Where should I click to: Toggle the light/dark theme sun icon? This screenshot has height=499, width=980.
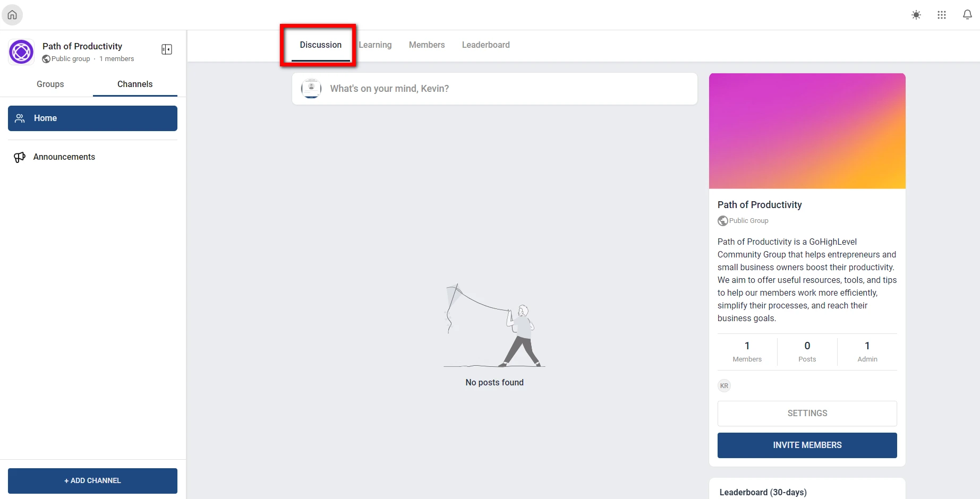coord(916,15)
